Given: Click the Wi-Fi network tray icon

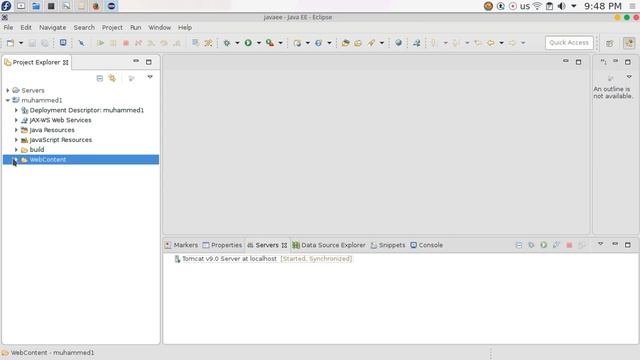Looking at the screenshot, I should (x=537, y=6).
